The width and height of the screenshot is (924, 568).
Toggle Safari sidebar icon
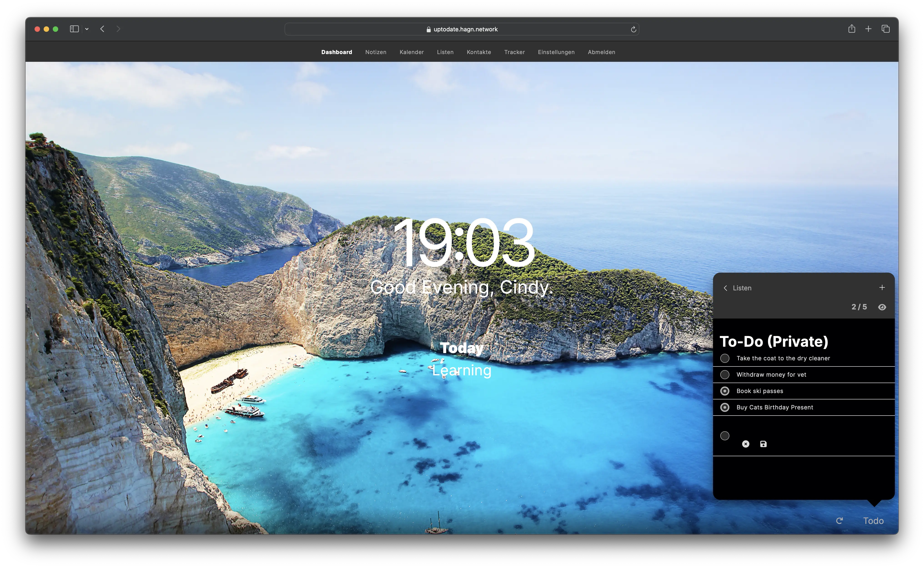(74, 29)
